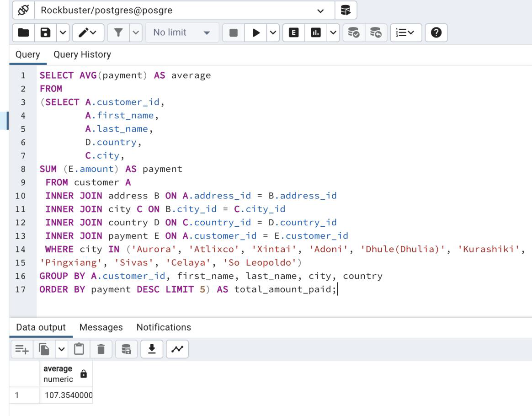532x416 pixels.
Task: Open the Query History tab
Action: [82, 54]
